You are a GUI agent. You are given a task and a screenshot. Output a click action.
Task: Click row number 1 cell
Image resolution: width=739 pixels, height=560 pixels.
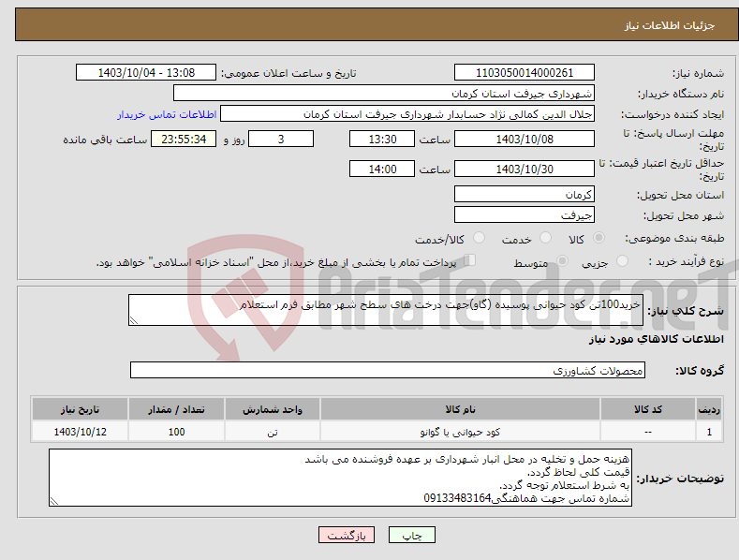click(709, 432)
